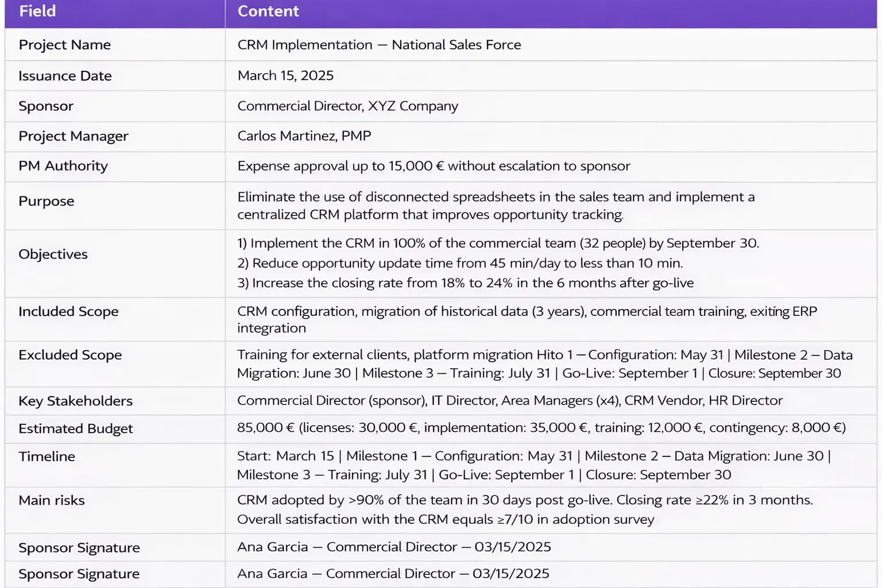
Task: Select the "Issuance Date" label cell
Action: point(65,76)
